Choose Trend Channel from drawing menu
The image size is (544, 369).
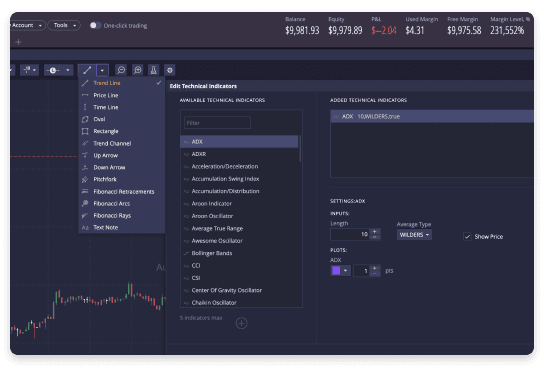[x=121, y=143]
